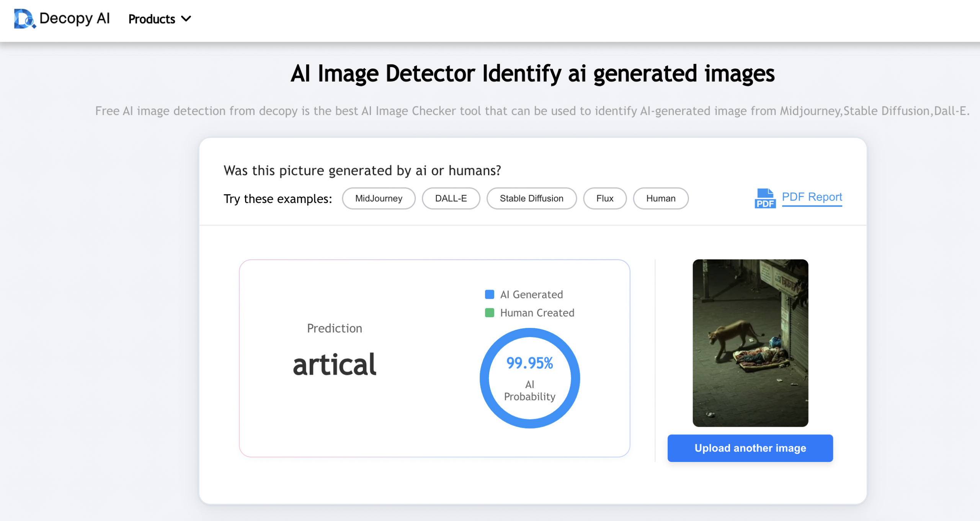Click the blue AI Generated legend swatch
This screenshot has height=521, width=980.
(489, 295)
